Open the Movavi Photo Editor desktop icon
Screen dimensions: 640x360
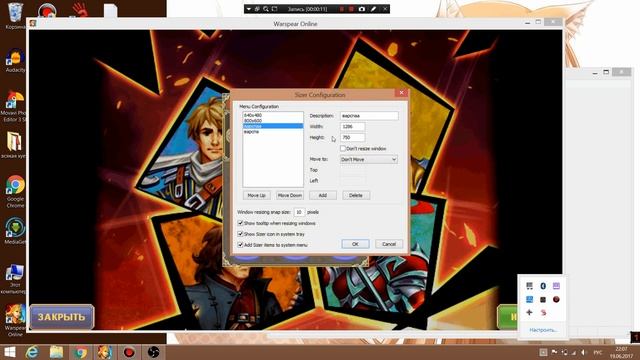pyautogui.click(x=15, y=106)
